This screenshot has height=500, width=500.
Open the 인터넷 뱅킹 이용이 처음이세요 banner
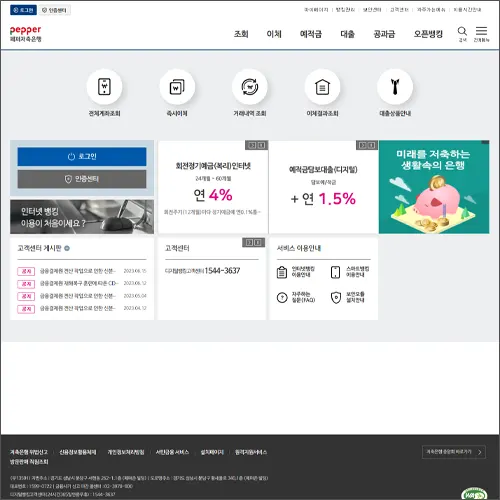82,217
